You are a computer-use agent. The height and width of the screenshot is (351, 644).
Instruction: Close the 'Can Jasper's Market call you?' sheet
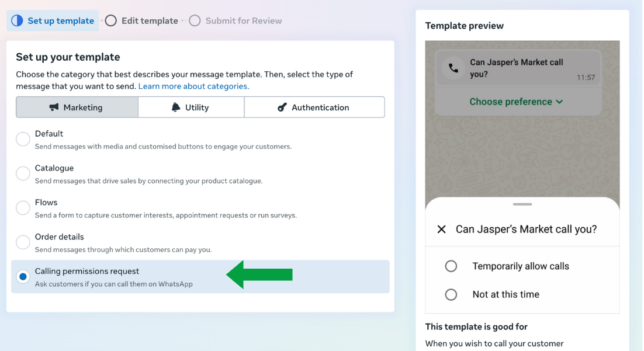click(442, 229)
